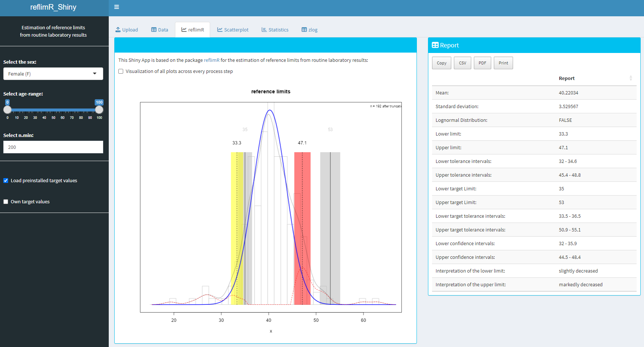The image size is (644, 347).
Task: Toggle the sidebar hamburger menu icon
Action: click(117, 7)
